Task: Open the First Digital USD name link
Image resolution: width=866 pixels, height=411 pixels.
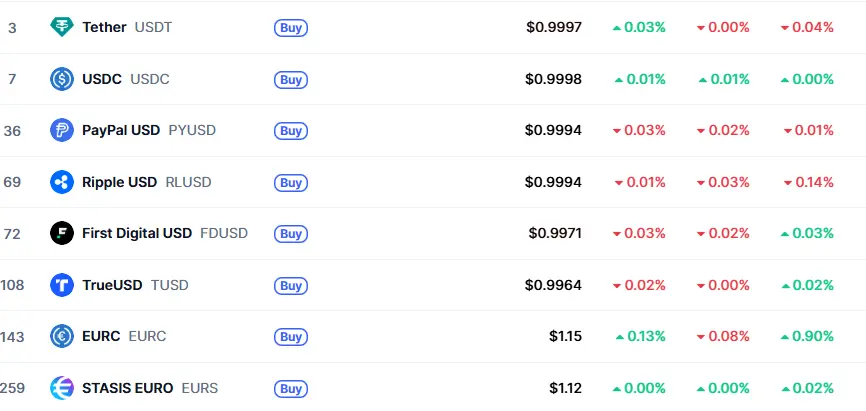Action: [x=137, y=233]
